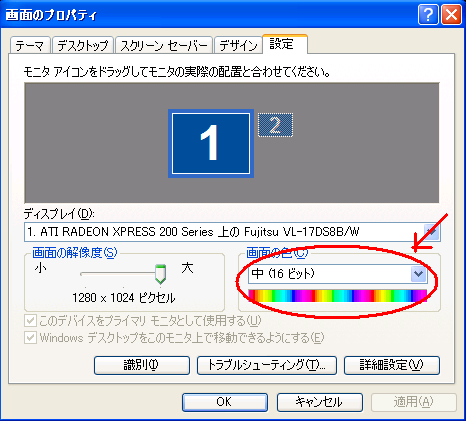The image size is (466, 421).
Task: Click the 詳細設定 button
Action: pyautogui.click(x=392, y=365)
